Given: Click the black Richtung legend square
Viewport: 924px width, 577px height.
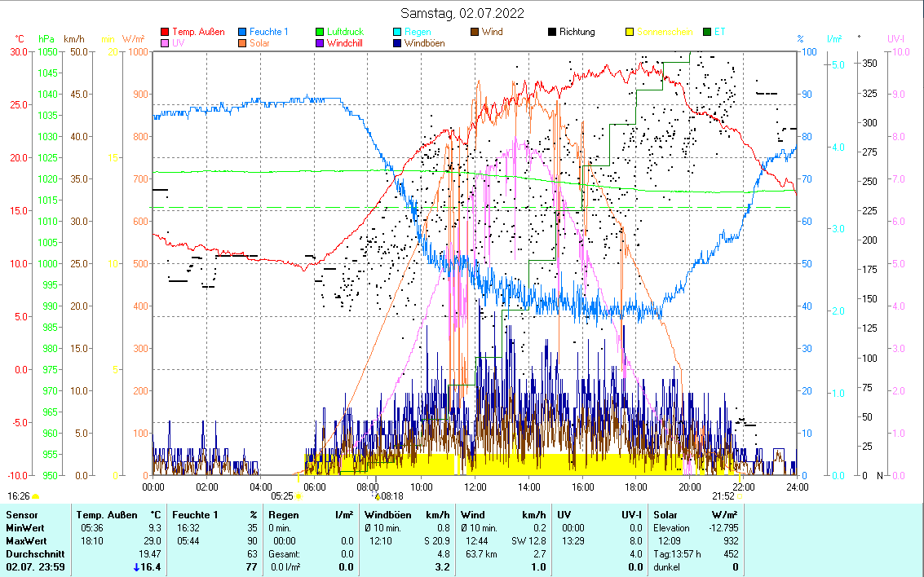Looking at the screenshot, I should [552, 33].
